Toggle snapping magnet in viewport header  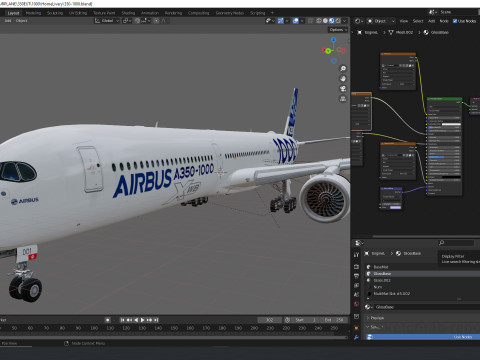click(137, 21)
